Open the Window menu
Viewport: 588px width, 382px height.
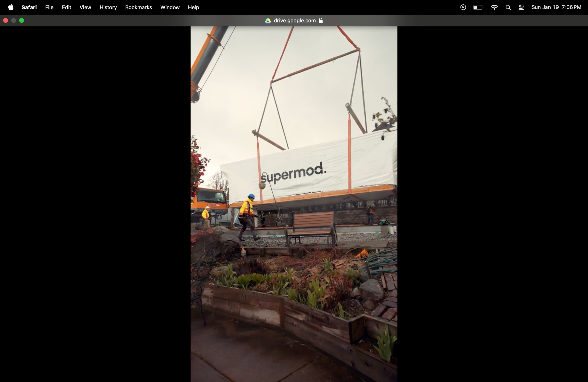pyautogui.click(x=170, y=7)
